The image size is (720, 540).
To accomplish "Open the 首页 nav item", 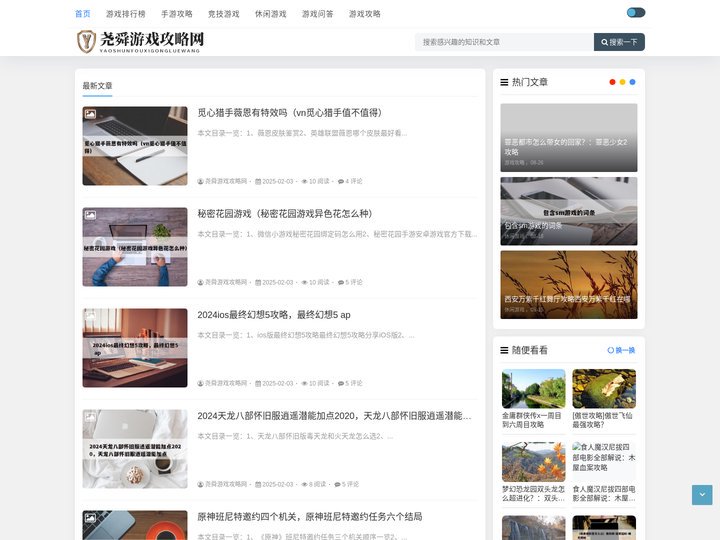I will coord(83,14).
